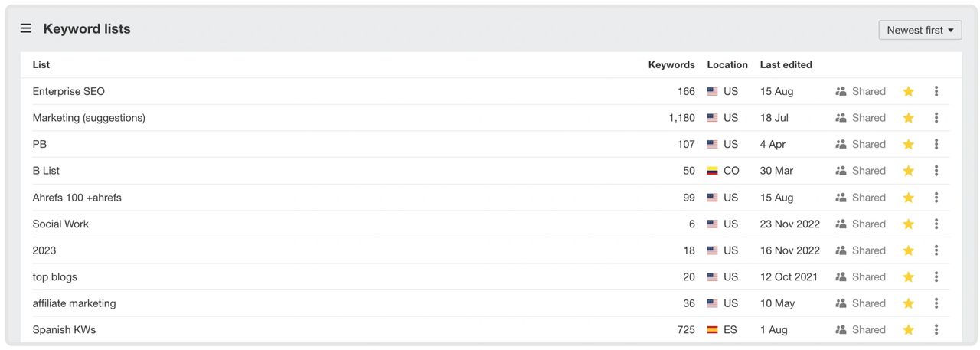The image size is (980, 350).
Task: Show options menu for top blogs list
Action: (936, 277)
